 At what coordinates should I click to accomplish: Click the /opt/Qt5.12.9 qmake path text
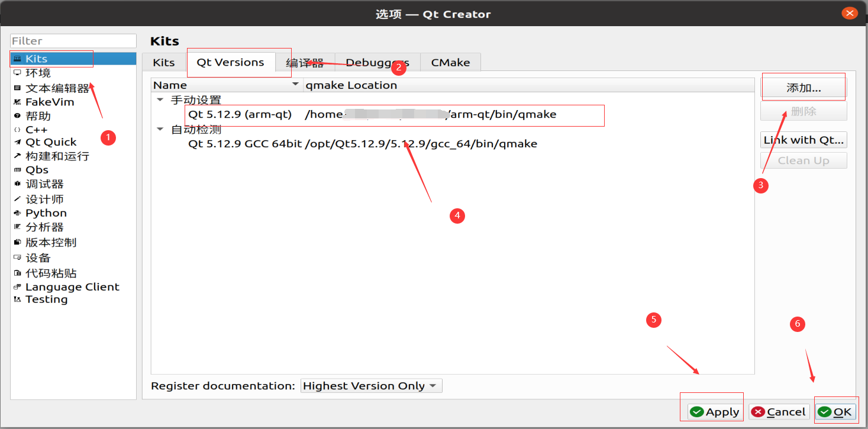(421, 143)
